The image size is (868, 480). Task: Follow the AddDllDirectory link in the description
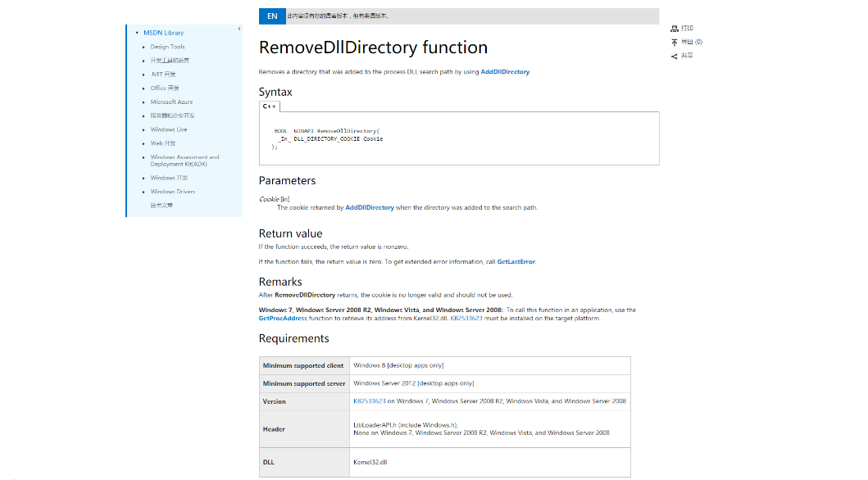(x=505, y=72)
